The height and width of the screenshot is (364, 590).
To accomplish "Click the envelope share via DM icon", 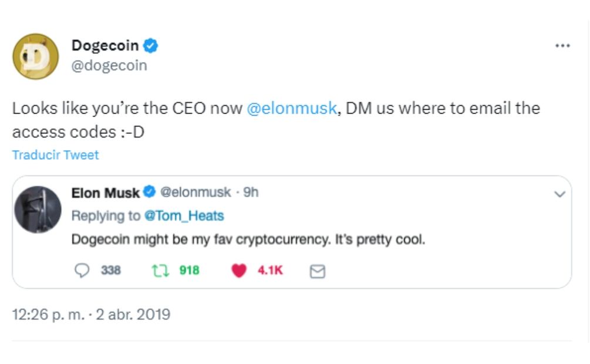I will point(317,271).
